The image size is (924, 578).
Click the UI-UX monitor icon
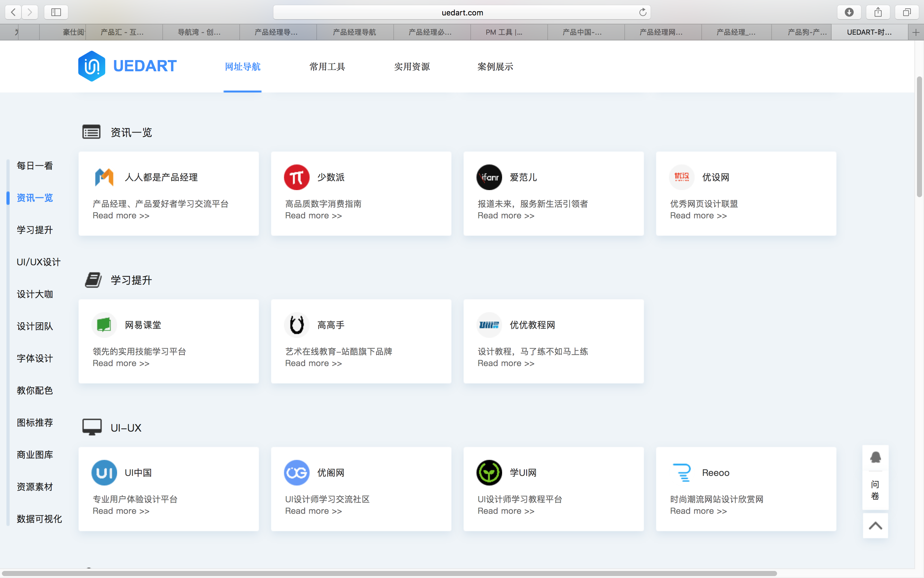pyautogui.click(x=92, y=427)
